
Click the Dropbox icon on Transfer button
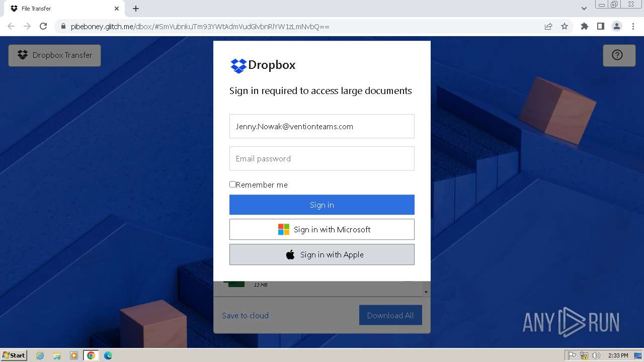pyautogui.click(x=23, y=55)
